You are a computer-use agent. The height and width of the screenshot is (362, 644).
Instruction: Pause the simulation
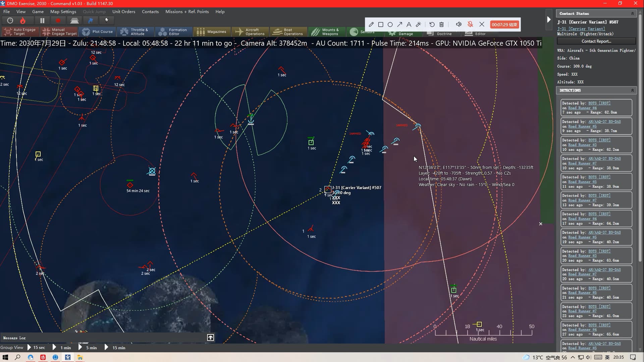tap(42, 20)
